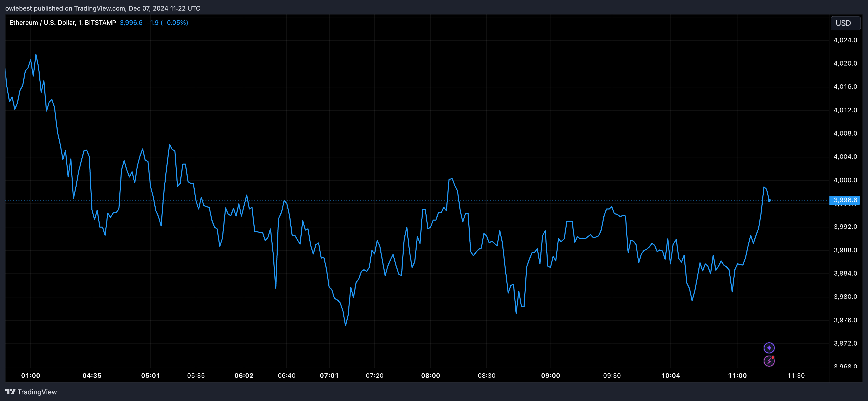Click the 4,008.0 price axis value

[x=846, y=133]
